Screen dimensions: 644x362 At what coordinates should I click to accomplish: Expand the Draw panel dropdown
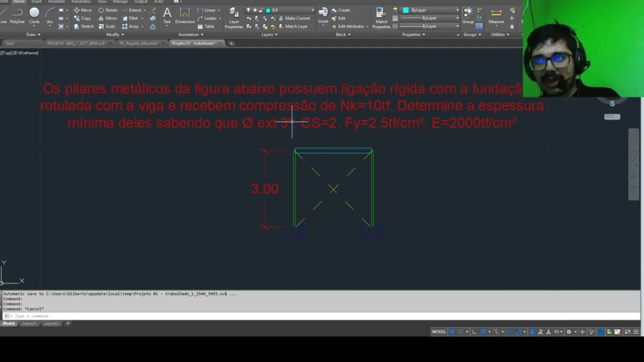[33, 35]
